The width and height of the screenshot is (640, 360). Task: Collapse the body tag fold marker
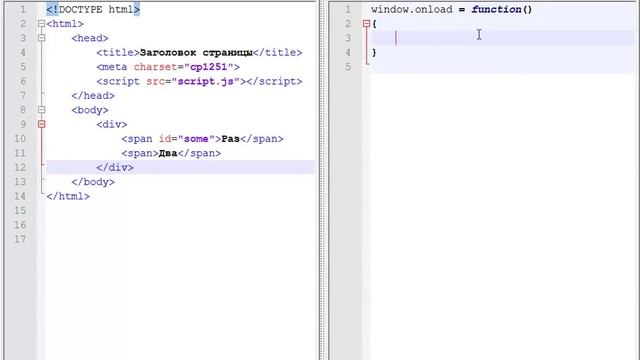(41, 110)
